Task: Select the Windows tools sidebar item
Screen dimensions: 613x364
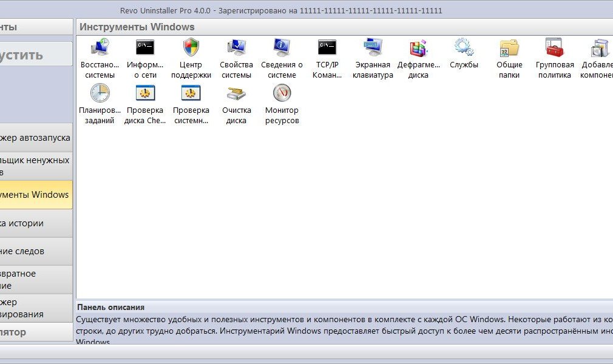Action: pos(36,195)
